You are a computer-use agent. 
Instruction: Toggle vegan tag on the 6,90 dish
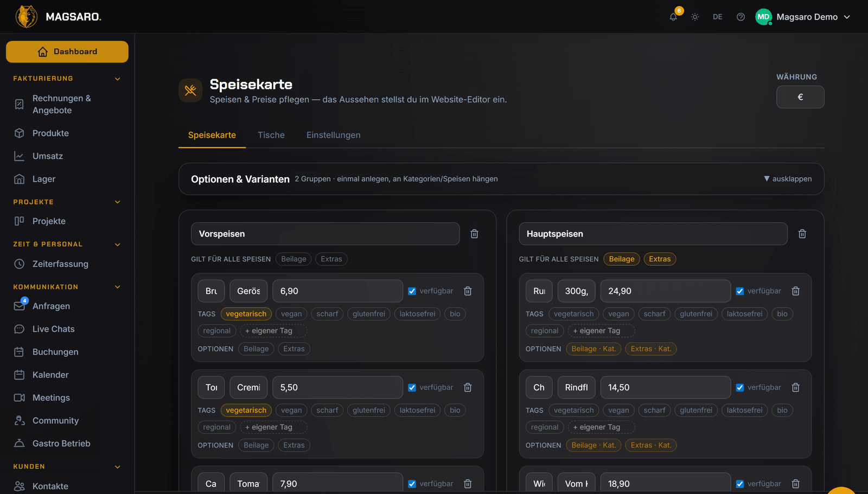click(291, 314)
